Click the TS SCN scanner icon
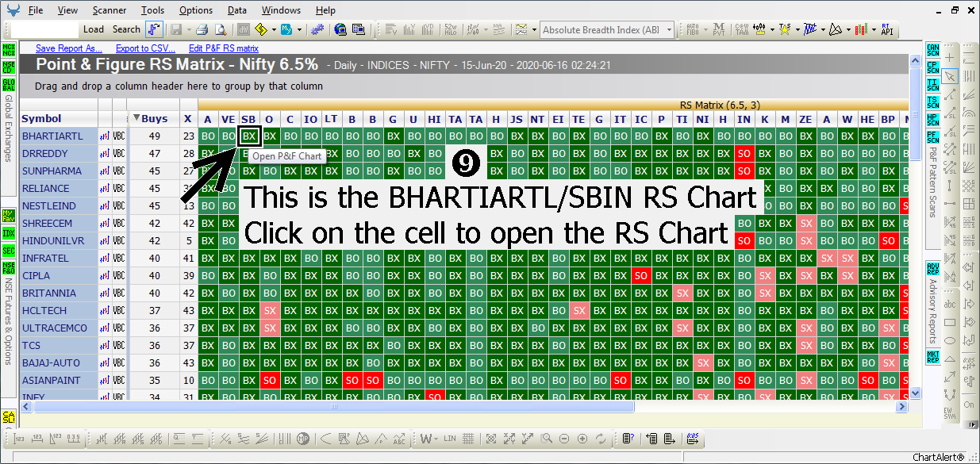Screen dimensions: 980x464 click(x=932, y=102)
